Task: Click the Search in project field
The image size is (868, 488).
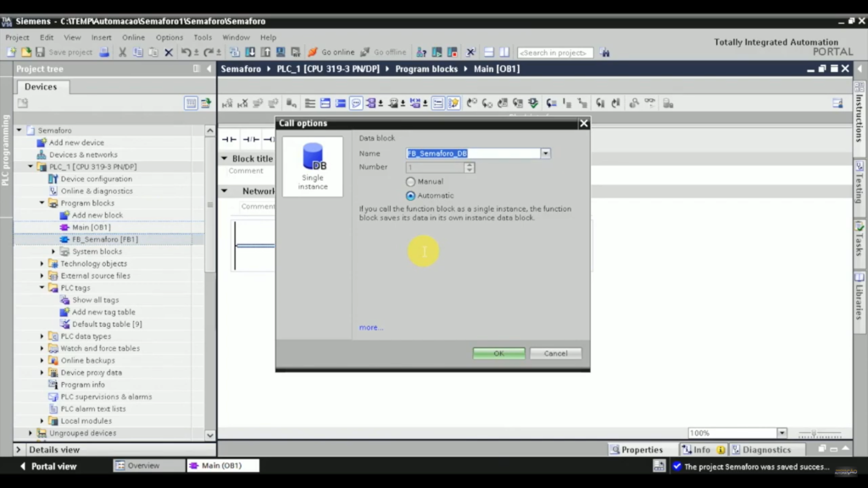Action: tap(554, 53)
